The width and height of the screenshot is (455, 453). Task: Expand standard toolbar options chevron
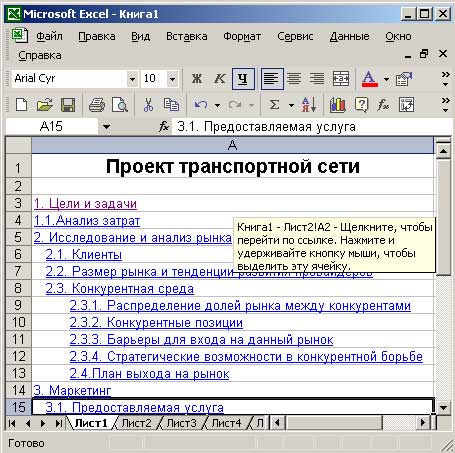[x=445, y=105]
